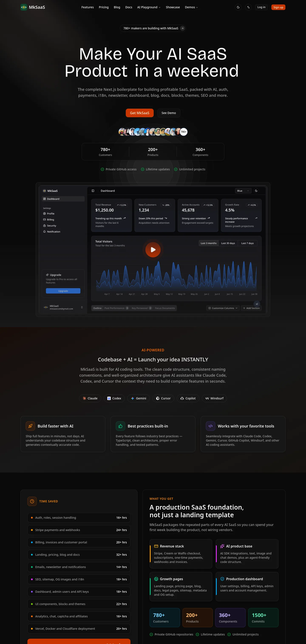This screenshot has height=644, width=306.
Task: Switch chart range to Last 30 days
Action: tap(228, 243)
